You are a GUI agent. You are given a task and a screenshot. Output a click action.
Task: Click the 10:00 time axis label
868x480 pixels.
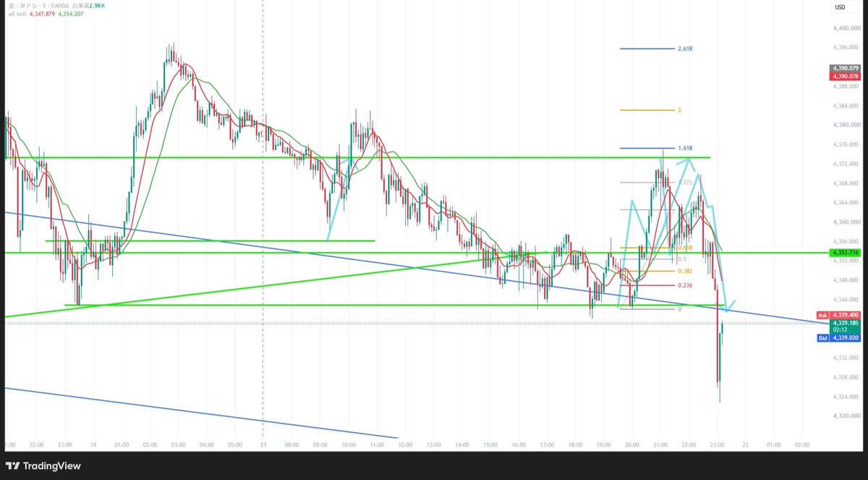pos(349,445)
